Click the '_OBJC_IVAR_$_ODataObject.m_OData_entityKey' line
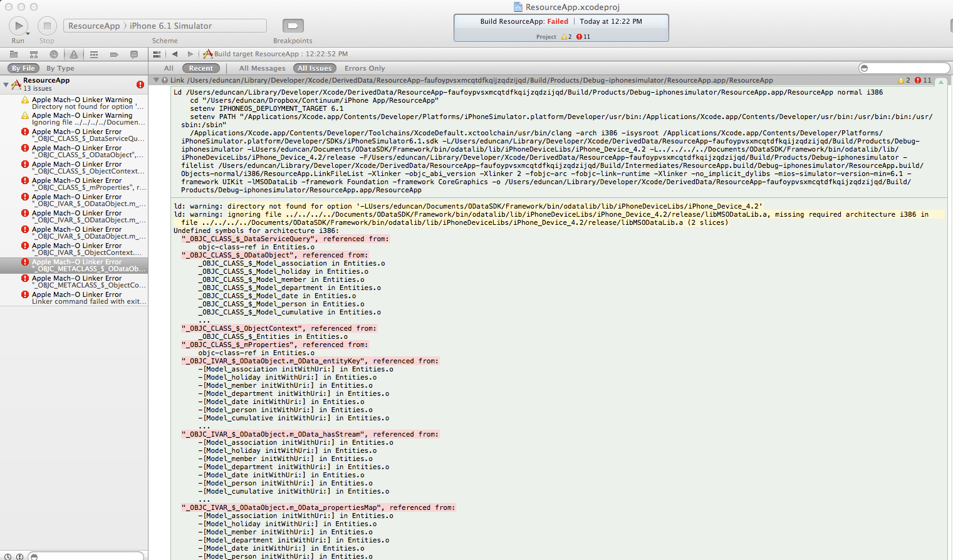Viewport: 953px width, 560px height. (x=310, y=361)
